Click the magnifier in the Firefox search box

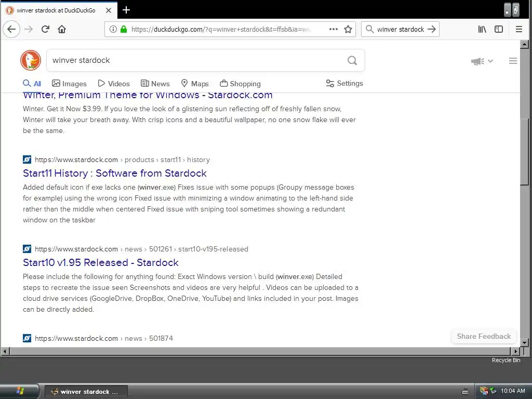(x=369, y=29)
